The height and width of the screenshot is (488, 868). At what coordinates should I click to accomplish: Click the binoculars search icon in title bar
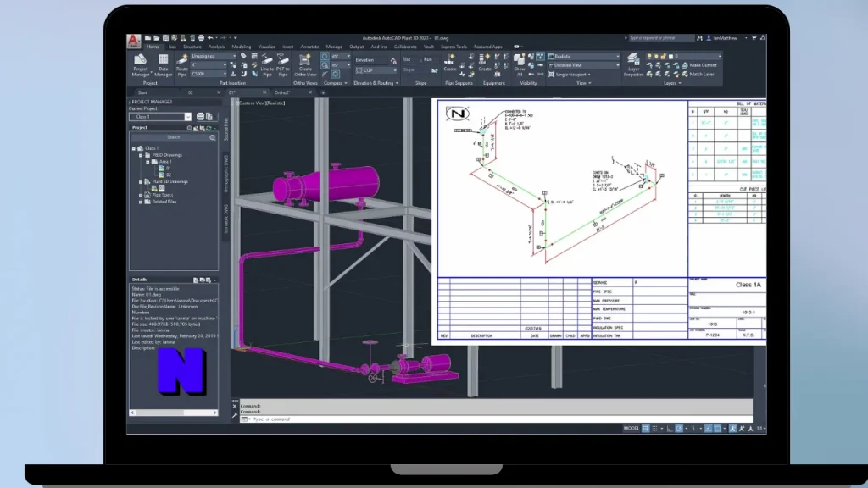pyautogui.click(x=699, y=38)
